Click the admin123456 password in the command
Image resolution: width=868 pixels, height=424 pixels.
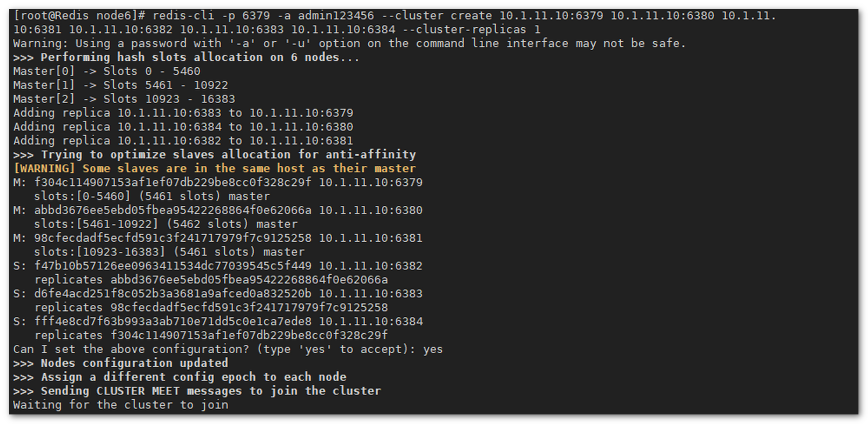pos(336,16)
